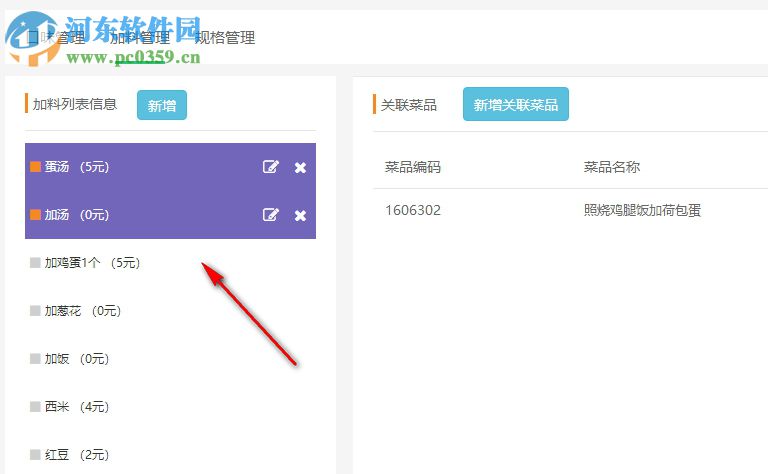Open the 规格管理 tab
The height and width of the screenshot is (474, 768).
pos(225,38)
